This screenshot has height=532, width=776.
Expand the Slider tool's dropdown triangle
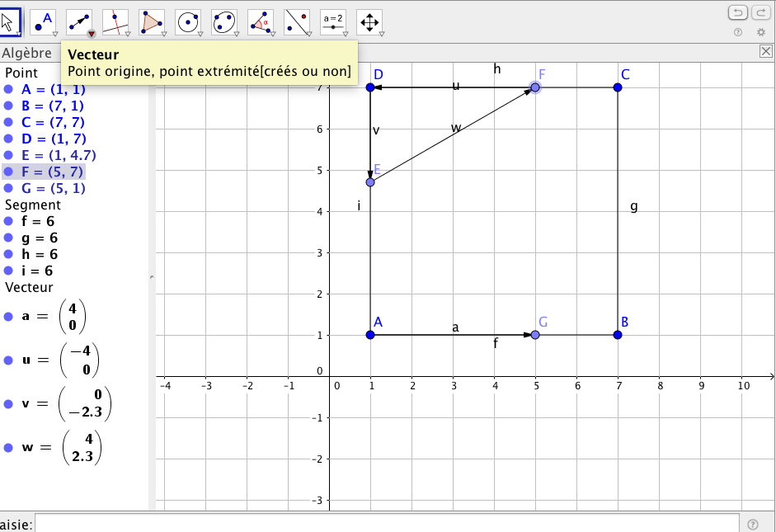(345, 34)
